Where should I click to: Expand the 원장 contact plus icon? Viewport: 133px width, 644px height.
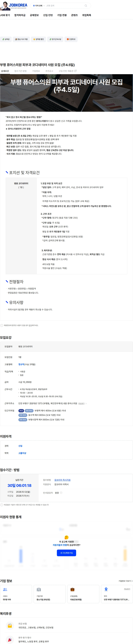click(x=61, y=493)
